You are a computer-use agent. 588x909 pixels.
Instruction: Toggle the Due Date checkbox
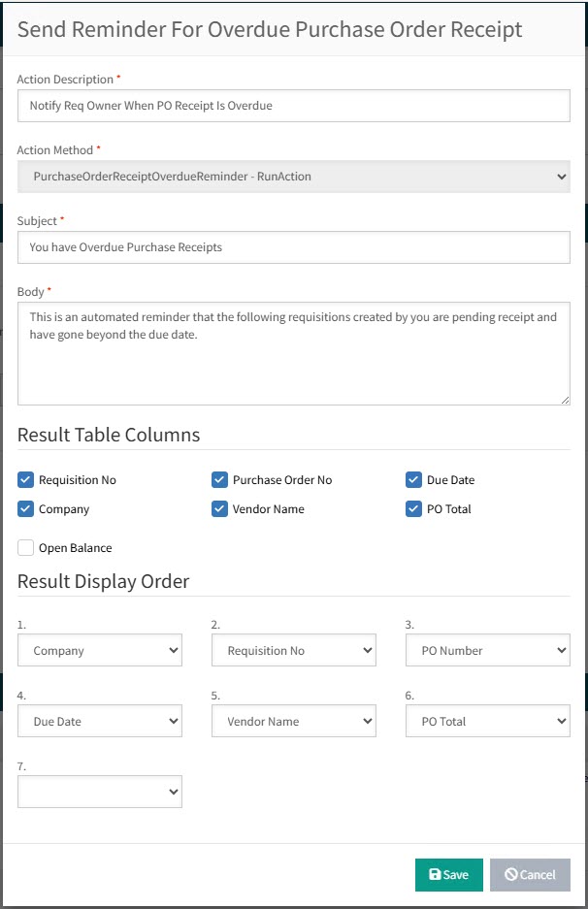(x=414, y=479)
